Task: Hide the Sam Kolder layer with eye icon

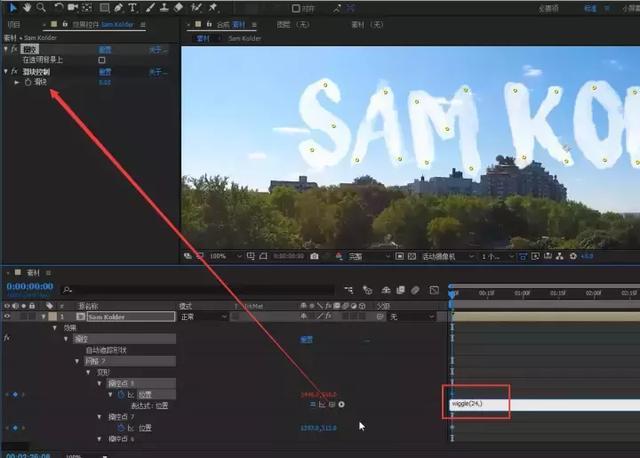Action: point(8,316)
